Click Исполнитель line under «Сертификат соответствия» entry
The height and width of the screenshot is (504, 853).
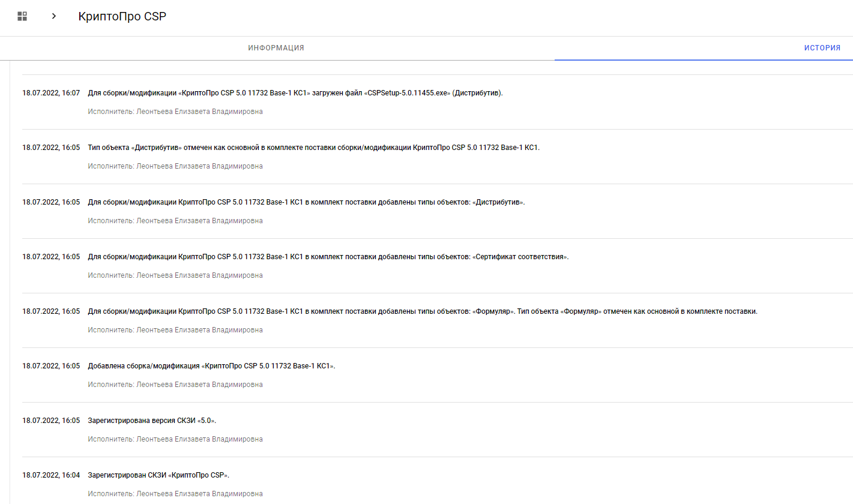tap(175, 275)
